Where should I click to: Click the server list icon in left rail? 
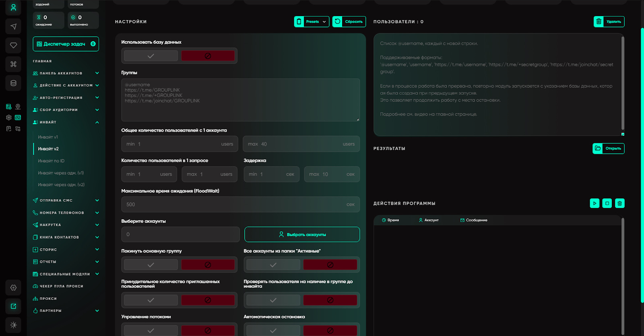click(x=9, y=107)
